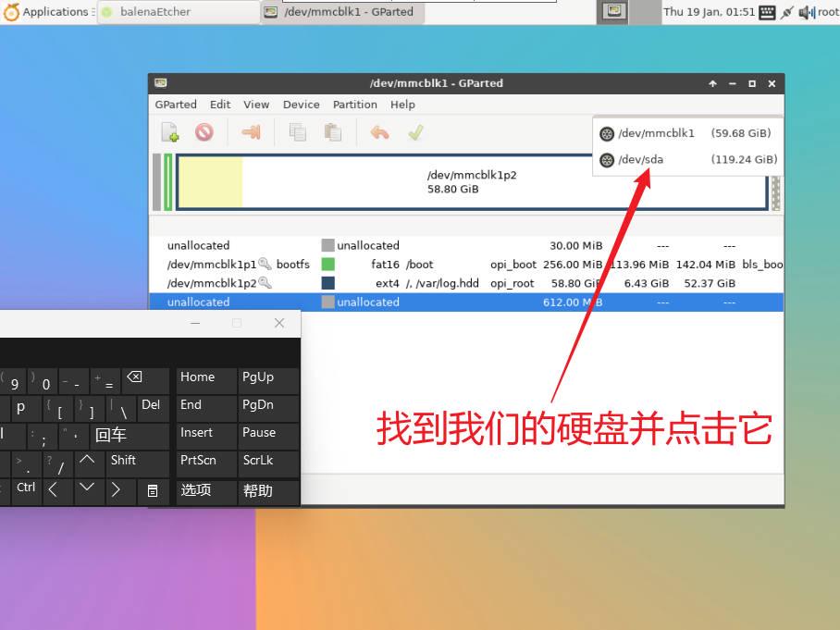Click the clock showing Thu 19 Jan

click(x=709, y=12)
